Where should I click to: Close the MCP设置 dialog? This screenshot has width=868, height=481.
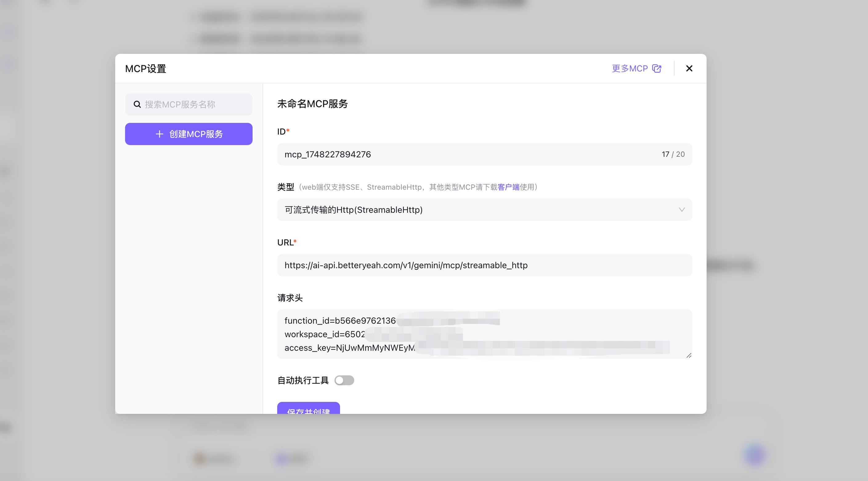pos(689,68)
